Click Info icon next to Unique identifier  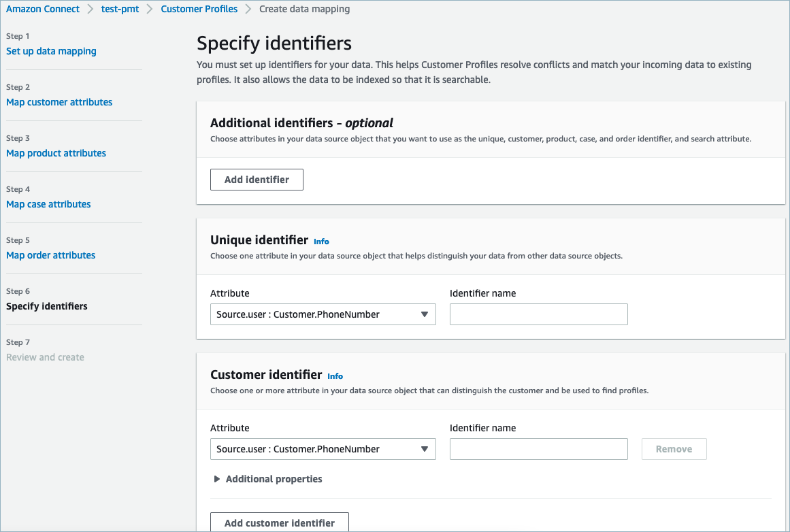click(321, 242)
